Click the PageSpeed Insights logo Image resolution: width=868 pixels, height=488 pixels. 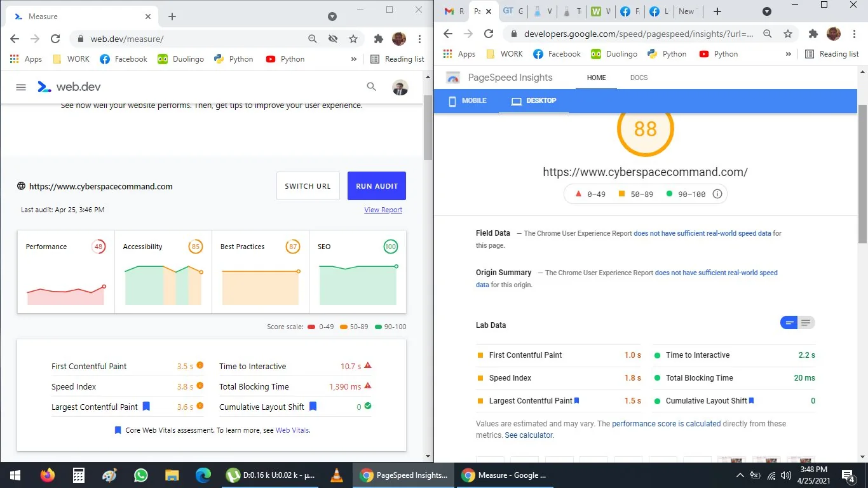coord(453,78)
